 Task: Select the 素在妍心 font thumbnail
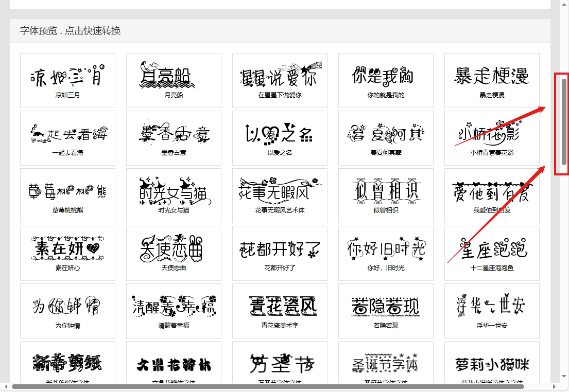[67, 254]
